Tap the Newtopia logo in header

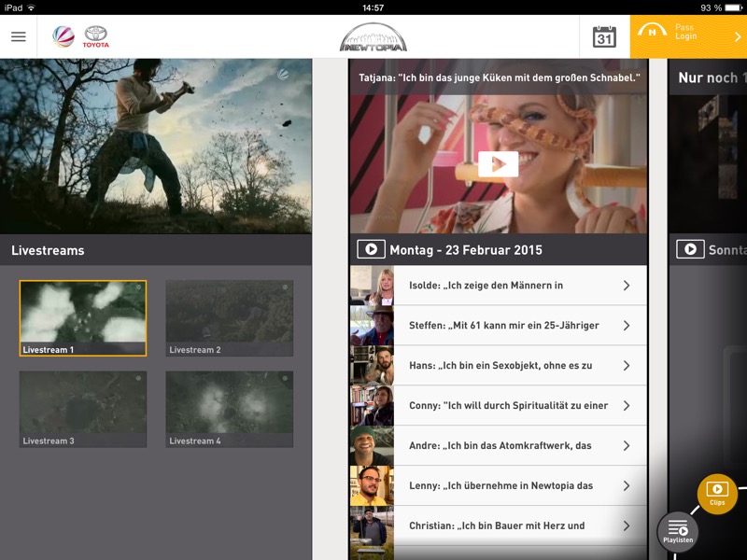click(x=373, y=37)
